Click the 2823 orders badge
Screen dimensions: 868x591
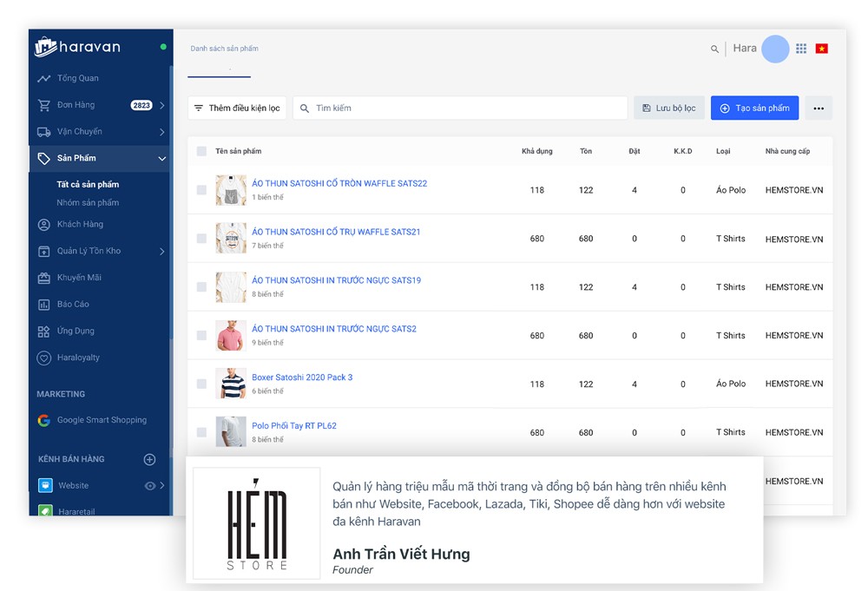coord(141,105)
